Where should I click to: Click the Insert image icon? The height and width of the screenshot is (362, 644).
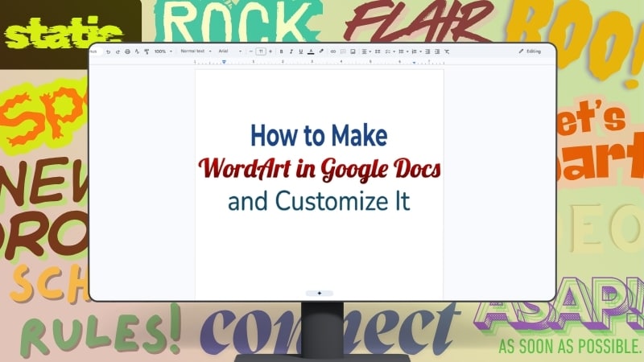[353, 51]
